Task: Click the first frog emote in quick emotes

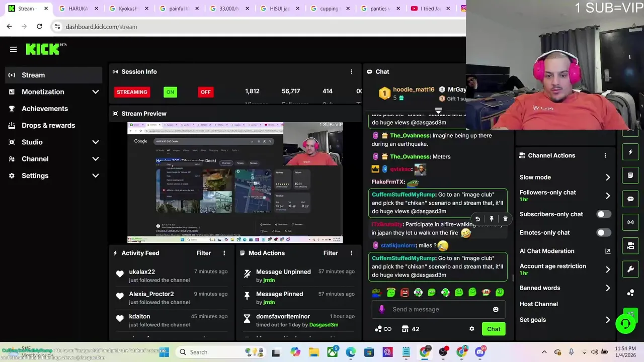Action: tap(377, 292)
